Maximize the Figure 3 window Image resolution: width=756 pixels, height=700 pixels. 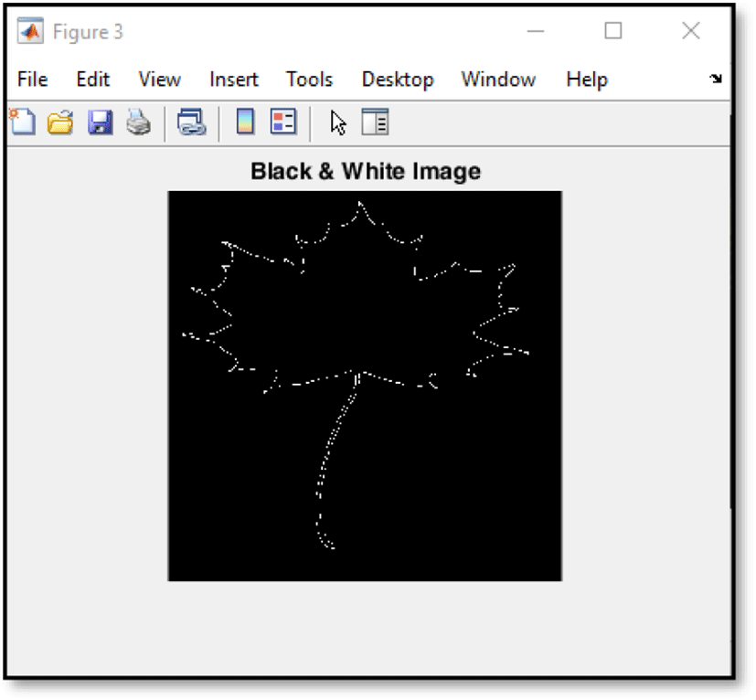pos(613,31)
